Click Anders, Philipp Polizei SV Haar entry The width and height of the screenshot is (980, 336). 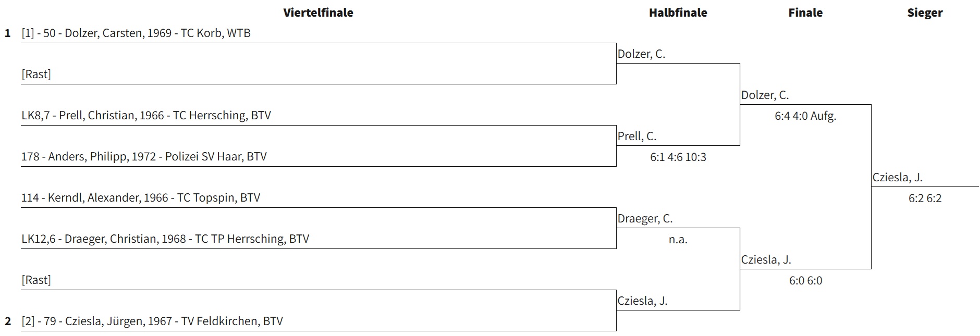tap(144, 156)
